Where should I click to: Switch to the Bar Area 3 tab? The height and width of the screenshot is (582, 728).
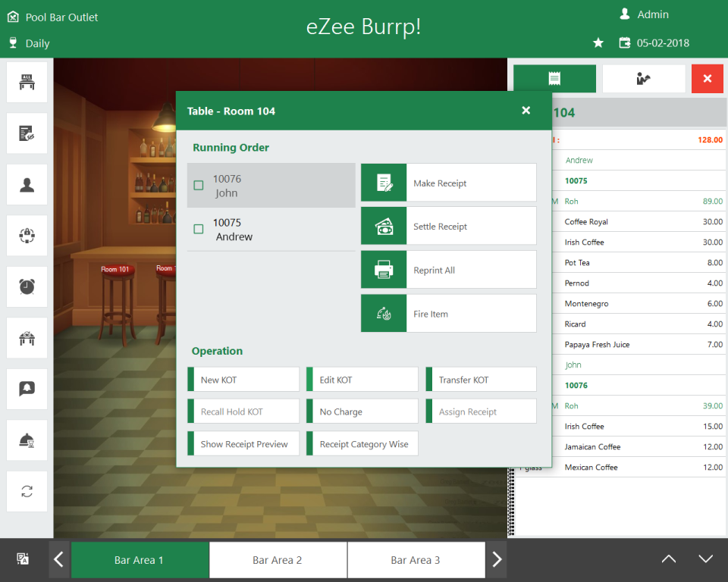tap(416, 559)
